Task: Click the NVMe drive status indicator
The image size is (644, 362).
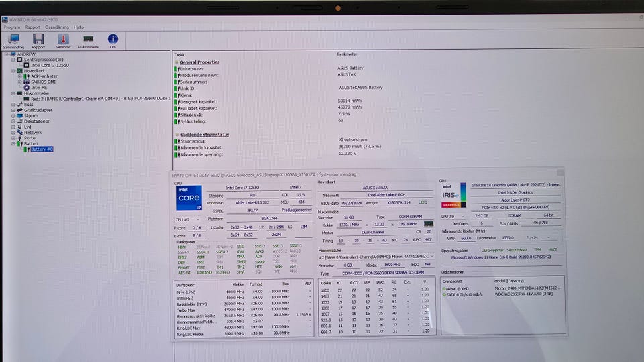Action: [444, 288]
